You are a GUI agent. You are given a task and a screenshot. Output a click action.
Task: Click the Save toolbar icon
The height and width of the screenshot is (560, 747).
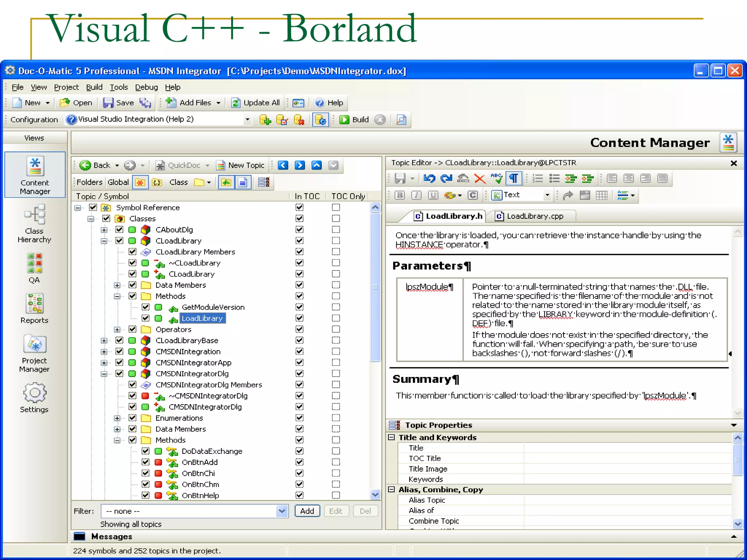point(119,103)
